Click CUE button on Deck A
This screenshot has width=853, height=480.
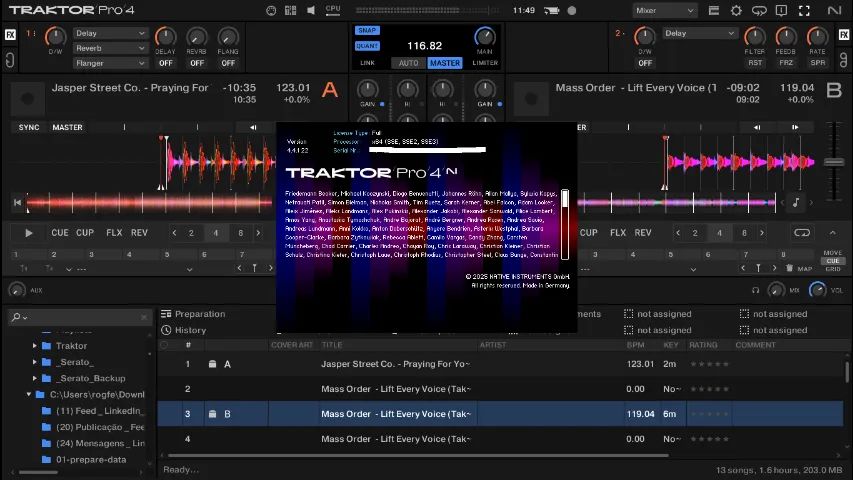pos(60,233)
